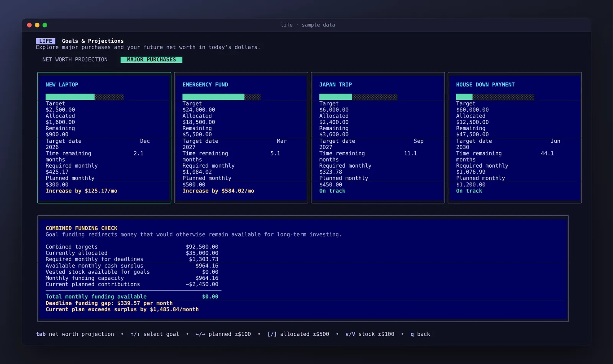
Task: Click Emergency Fund target $24,000.00
Action: tap(198, 110)
